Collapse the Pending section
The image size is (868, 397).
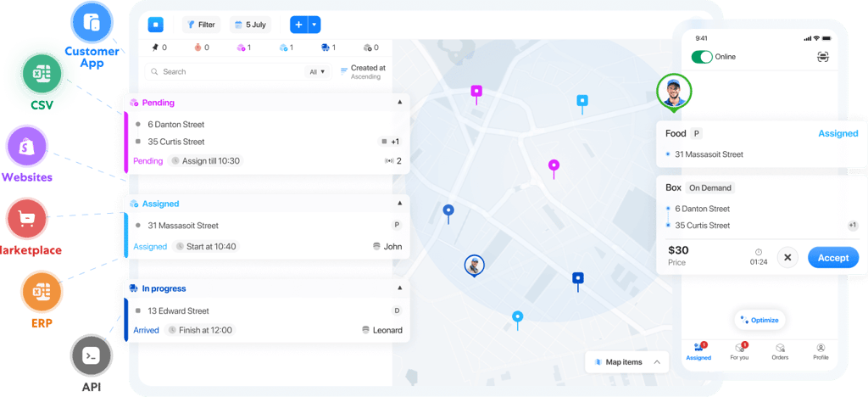400,103
